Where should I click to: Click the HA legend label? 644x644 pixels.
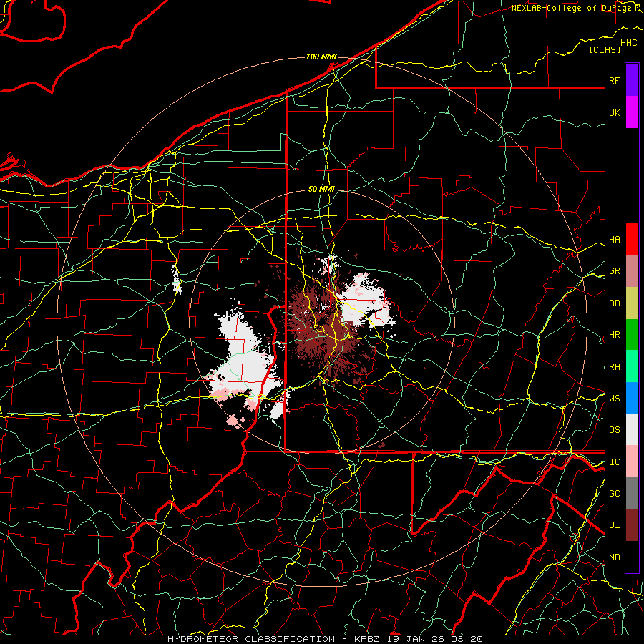click(x=614, y=240)
